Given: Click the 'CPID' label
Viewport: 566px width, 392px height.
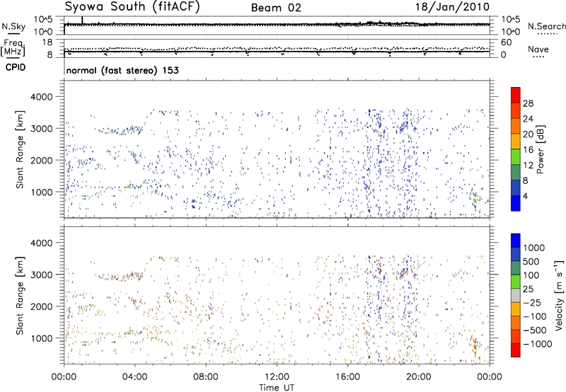Looking at the screenshot, I should click(16, 67).
